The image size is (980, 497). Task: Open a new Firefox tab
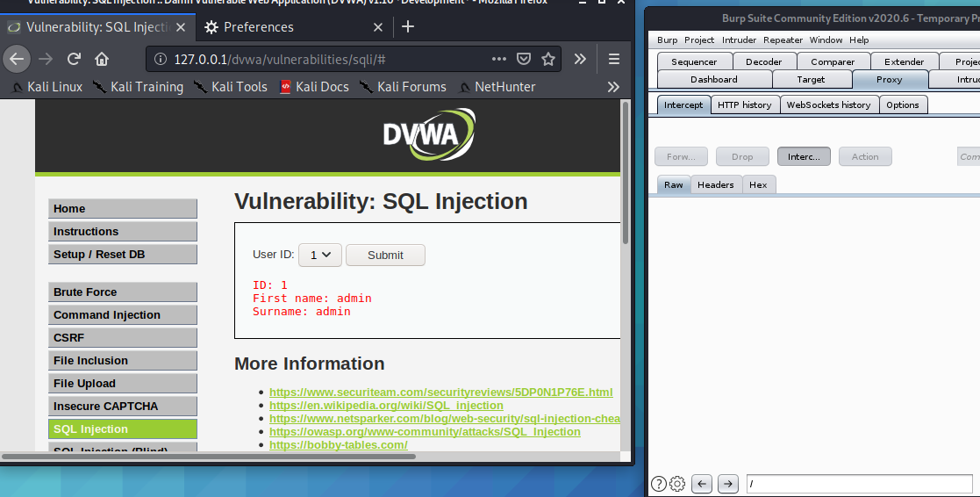coord(407,26)
